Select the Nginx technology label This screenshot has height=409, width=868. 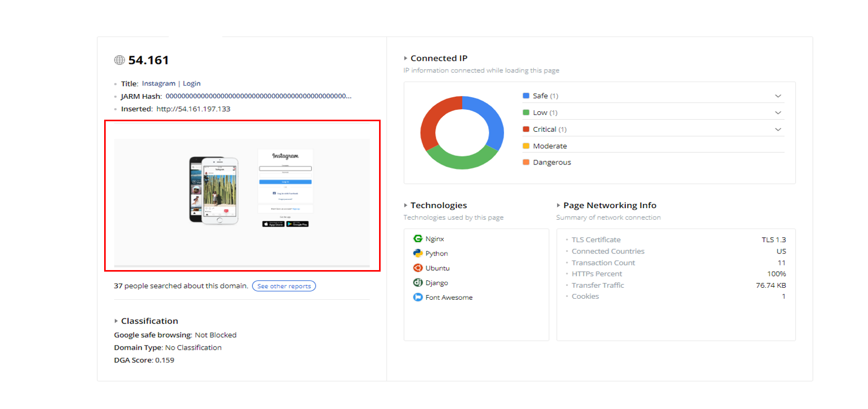(435, 239)
